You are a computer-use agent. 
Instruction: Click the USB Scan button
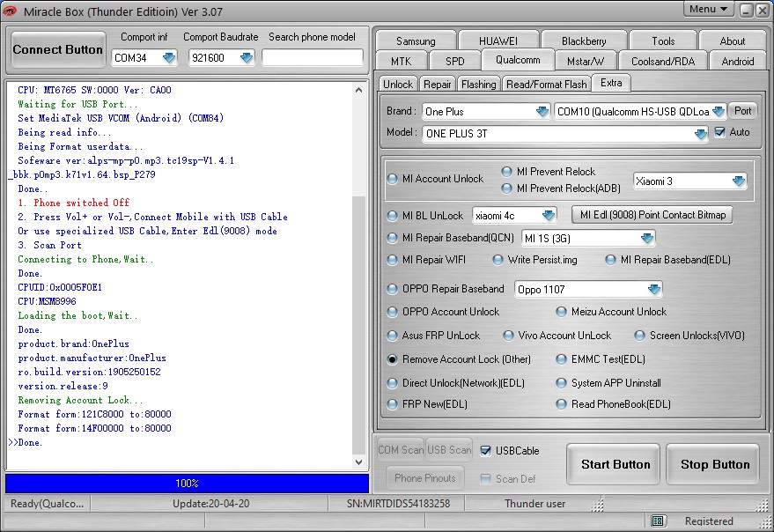(x=449, y=450)
